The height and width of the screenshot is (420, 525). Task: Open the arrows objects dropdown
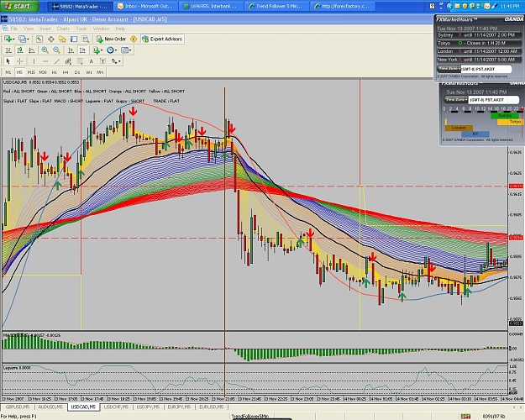[116, 61]
